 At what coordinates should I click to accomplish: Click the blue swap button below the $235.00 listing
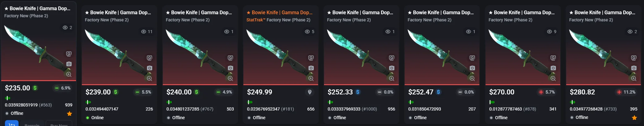[x=12, y=124]
